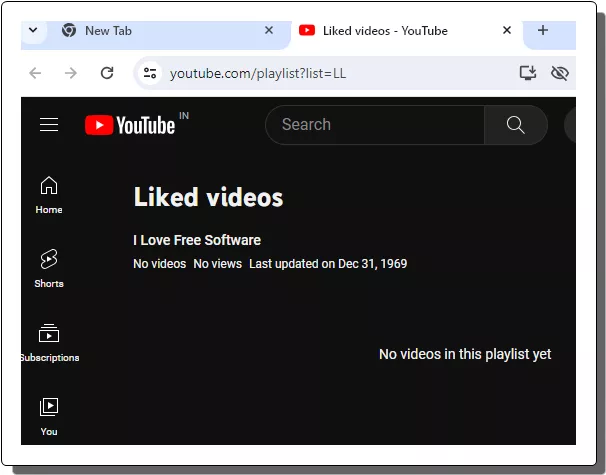The height and width of the screenshot is (475, 606).
Task: Focus the YouTube Search field
Action: pyautogui.click(x=375, y=125)
